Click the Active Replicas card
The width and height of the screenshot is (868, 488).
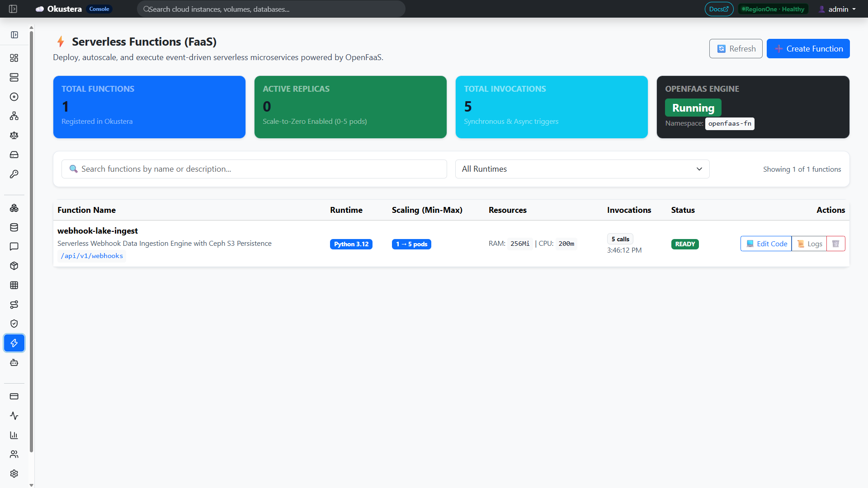pyautogui.click(x=350, y=107)
